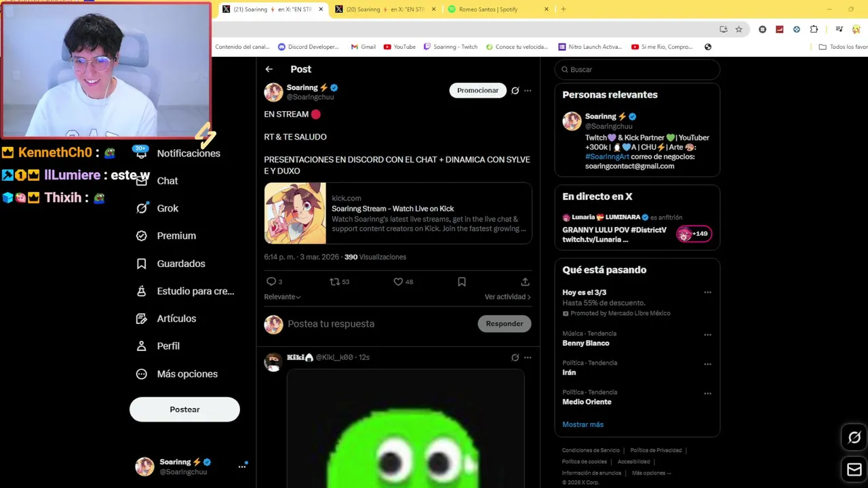The height and width of the screenshot is (488, 868).
Task: Go to Premium in the sidebar
Action: click(176, 236)
